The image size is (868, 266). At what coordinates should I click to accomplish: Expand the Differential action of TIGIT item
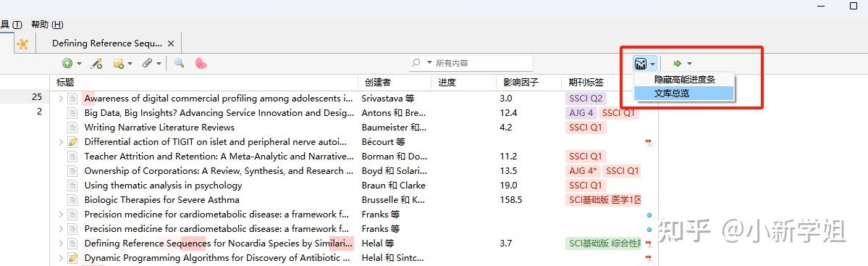pos(61,142)
